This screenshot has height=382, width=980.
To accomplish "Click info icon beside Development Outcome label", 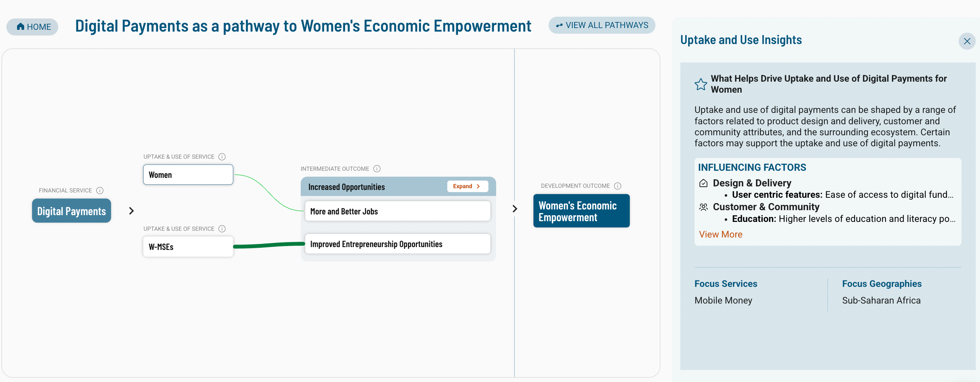I will pos(617,186).
